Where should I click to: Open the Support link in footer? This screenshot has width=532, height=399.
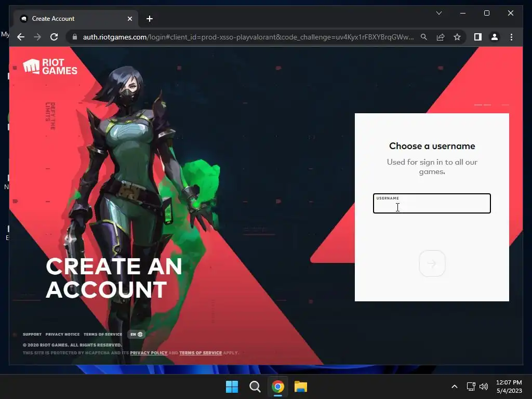[32, 334]
